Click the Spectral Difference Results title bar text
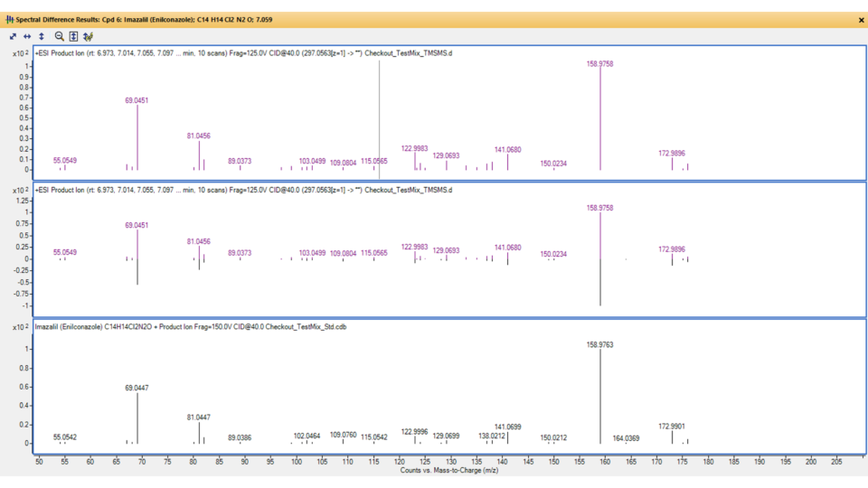868x488 pixels. click(x=145, y=19)
